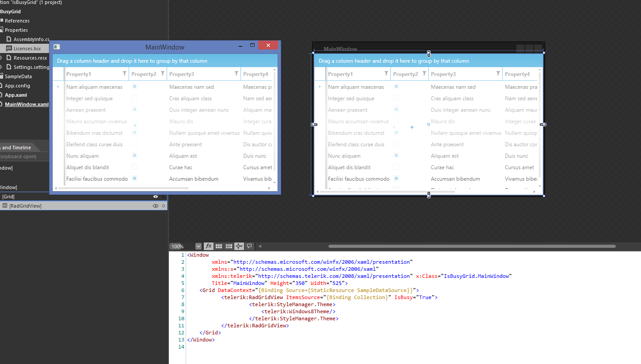This screenshot has width=641, height=364.
Task: Hide the Grid element with eye icon
Action: (x=156, y=197)
